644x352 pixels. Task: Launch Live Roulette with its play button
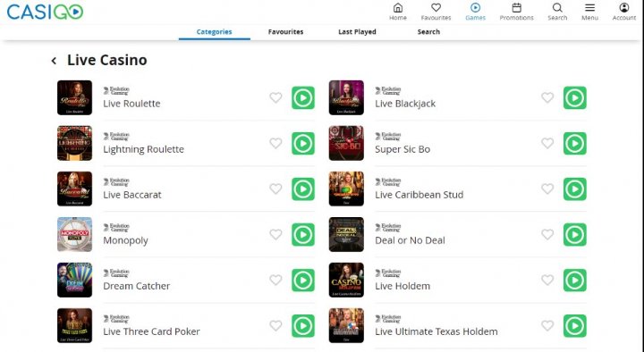pos(303,98)
